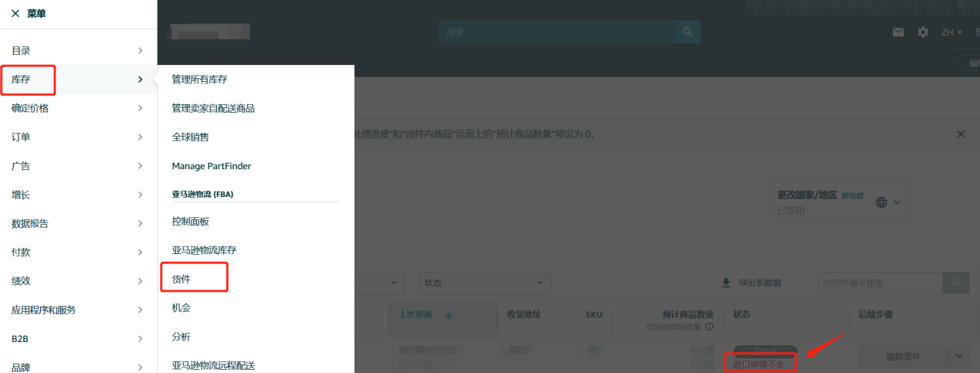The image size is (980, 373).
Task: Open the 状态 filter dropdown
Action: (484, 283)
